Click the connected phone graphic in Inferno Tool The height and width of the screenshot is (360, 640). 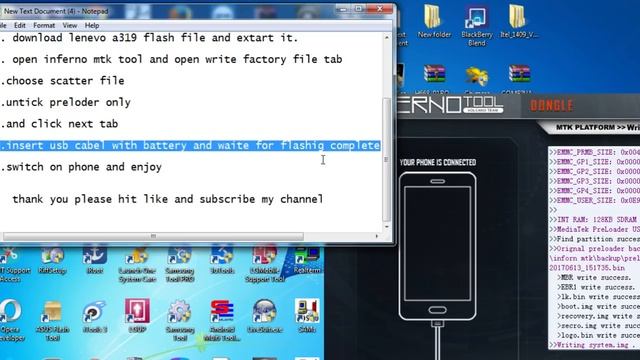click(437, 246)
